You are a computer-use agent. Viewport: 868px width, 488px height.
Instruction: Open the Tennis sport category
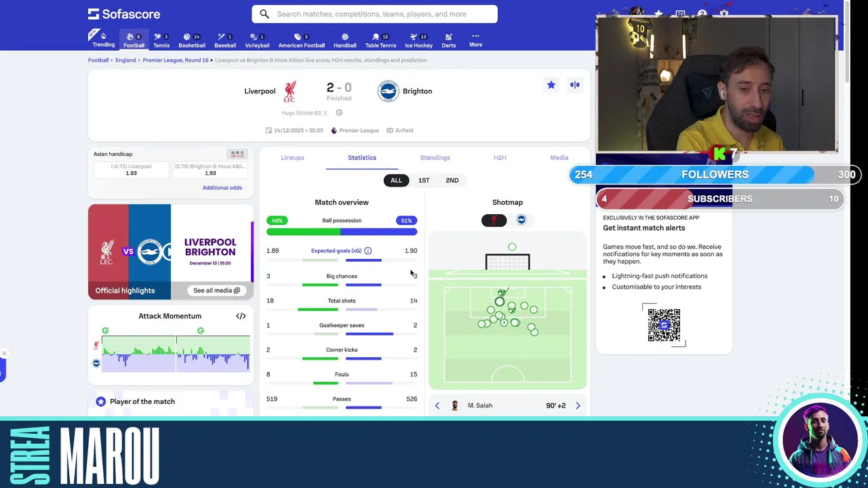tap(161, 39)
